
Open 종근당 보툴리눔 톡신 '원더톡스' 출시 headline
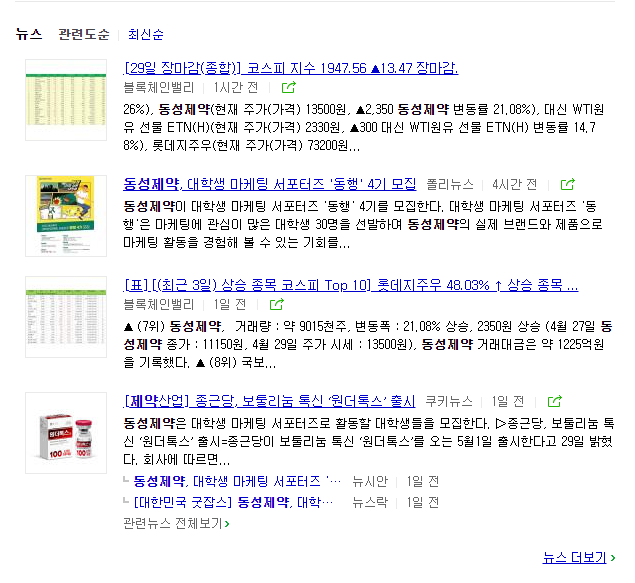(x=269, y=401)
